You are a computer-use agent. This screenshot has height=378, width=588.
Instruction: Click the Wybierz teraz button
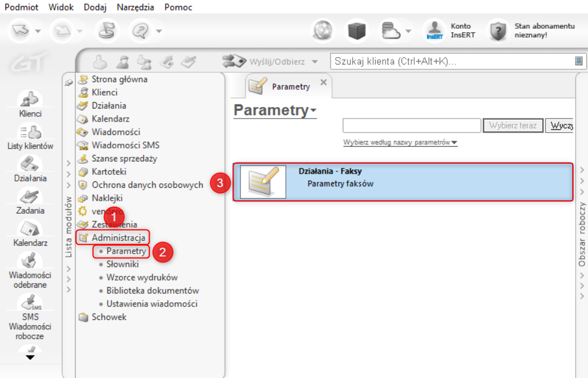tap(513, 125)
